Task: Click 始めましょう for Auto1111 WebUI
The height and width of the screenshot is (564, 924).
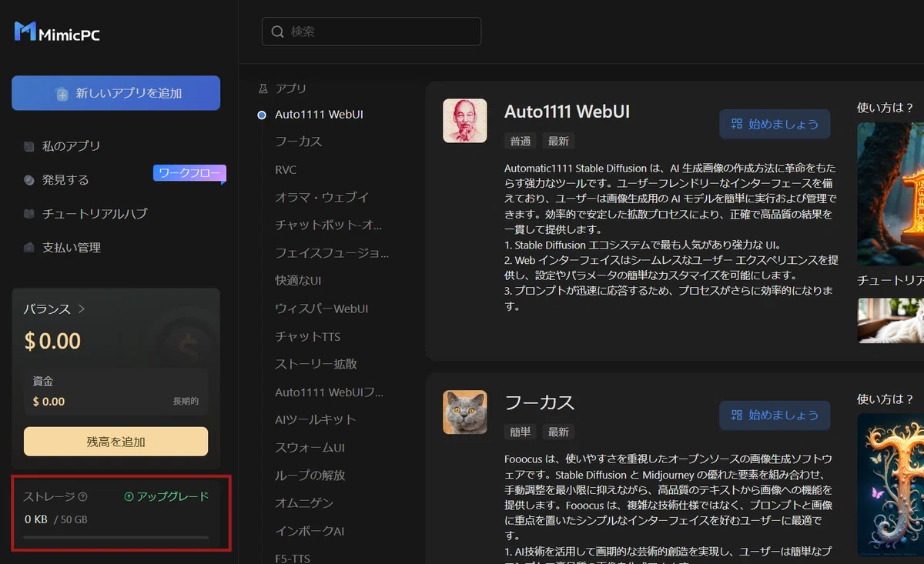Action: [775, 124]
